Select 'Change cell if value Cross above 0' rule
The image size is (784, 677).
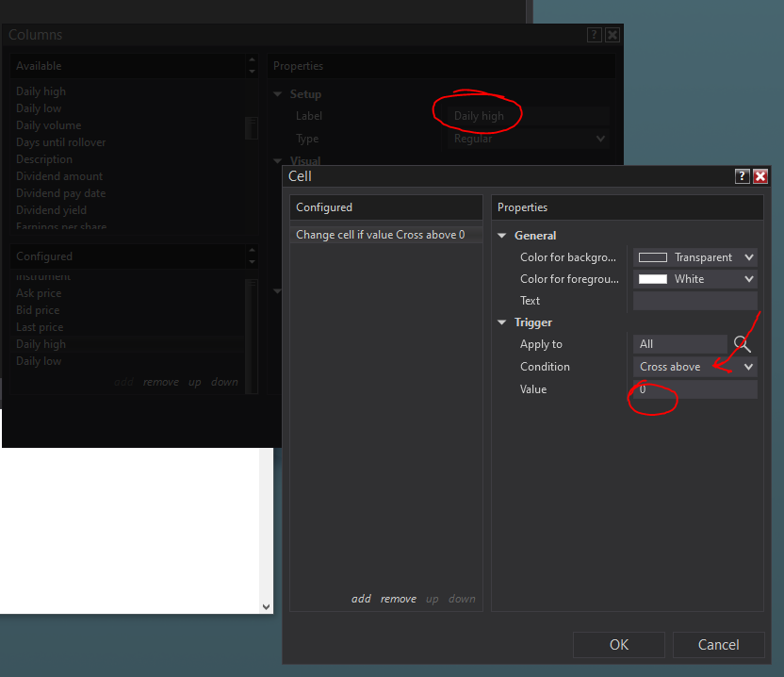click(x=386, y=235)
